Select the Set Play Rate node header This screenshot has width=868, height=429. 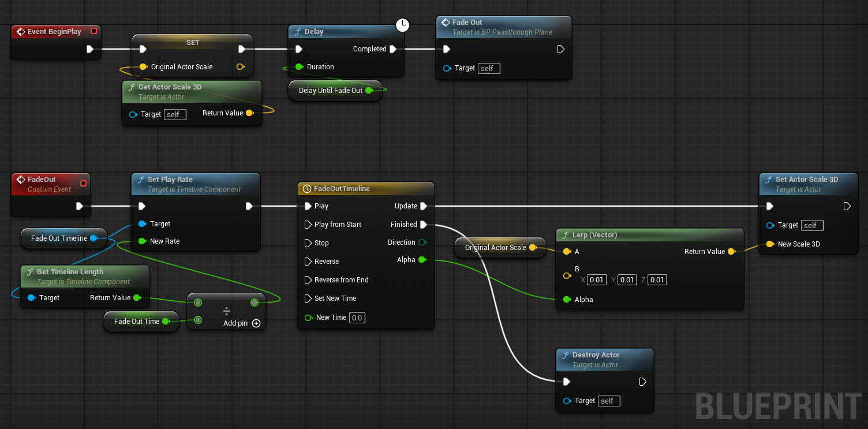tap(170, 180)
